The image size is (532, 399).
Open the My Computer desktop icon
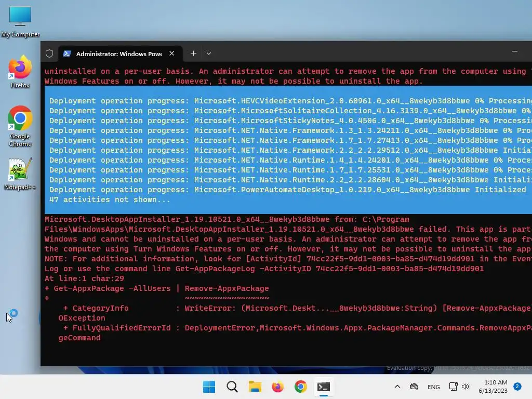20,22
